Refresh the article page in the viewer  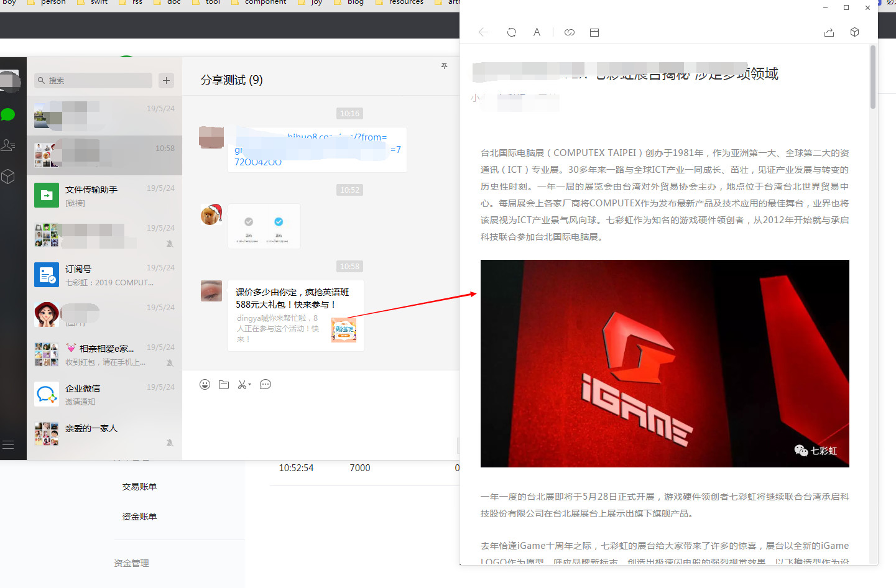point(512,32)
